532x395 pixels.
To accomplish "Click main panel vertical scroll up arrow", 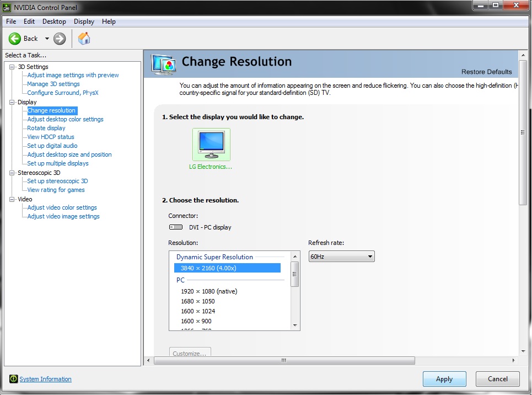I will (523, 55).
